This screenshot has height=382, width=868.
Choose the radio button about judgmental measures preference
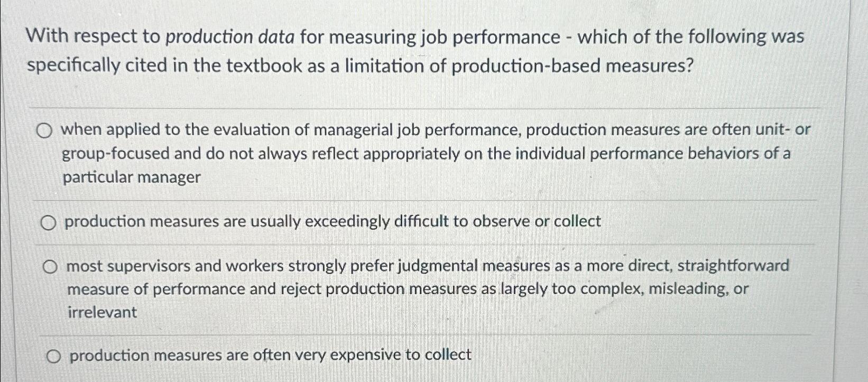(51, 267)
